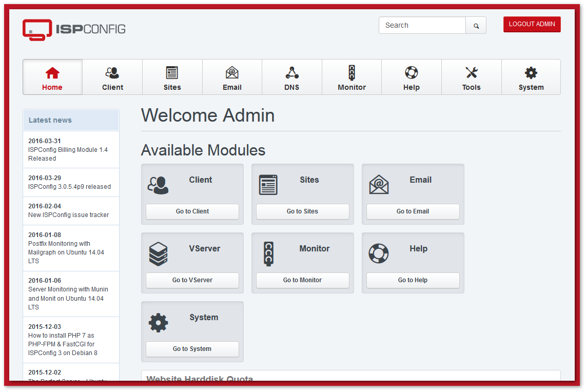Switch to the Email tab label
Image resolution: width=586 pixels, height=392 pixels.
click(232, 87)
